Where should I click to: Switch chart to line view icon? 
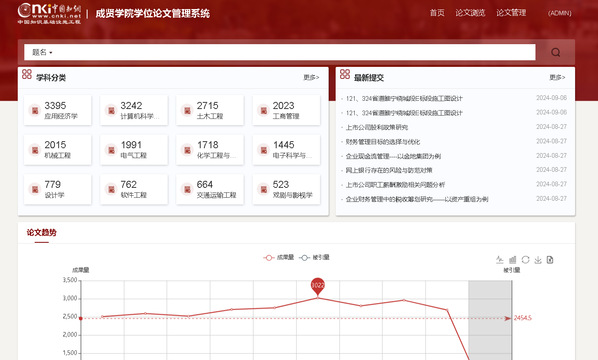(500, 260)
